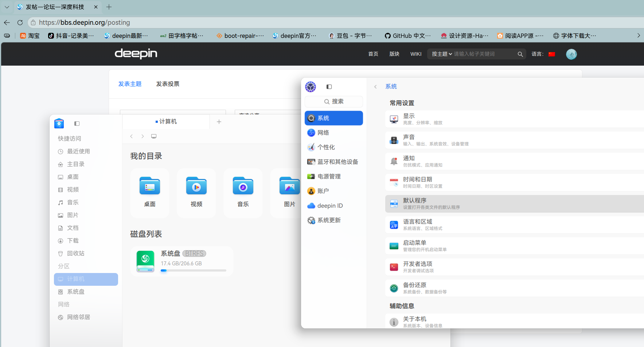Select 网络邻居 in file manager sidebar
644x347 pixels.
(86, 317)
